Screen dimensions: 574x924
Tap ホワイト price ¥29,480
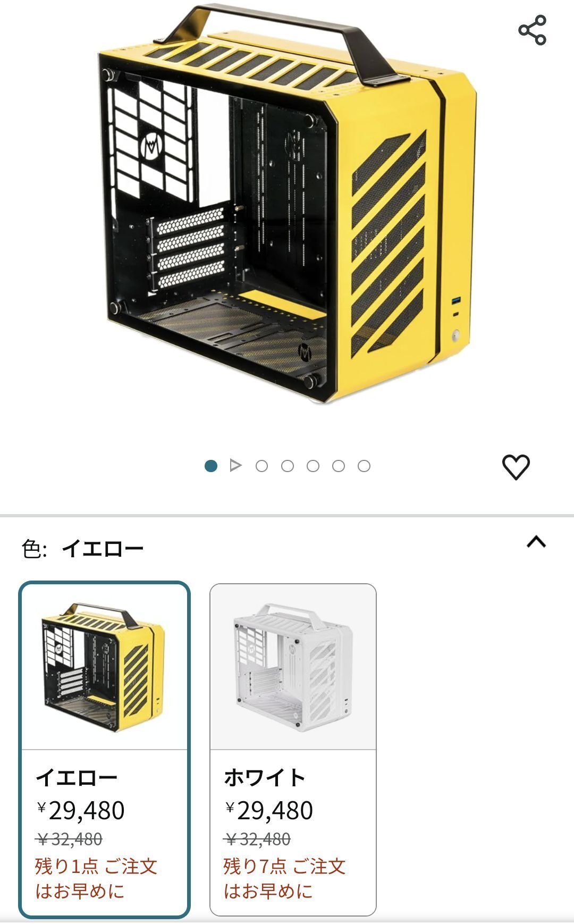tap(268, 811)
